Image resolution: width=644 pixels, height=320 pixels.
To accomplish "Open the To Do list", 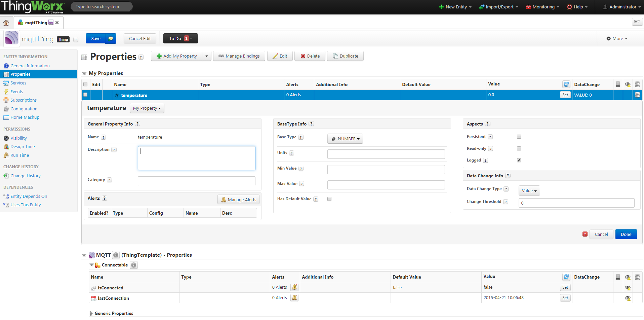I will [180, 39].
